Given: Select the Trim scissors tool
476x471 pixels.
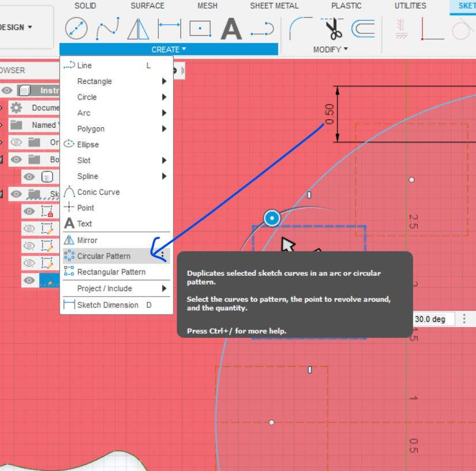Looking at the screenshot, I should coord(333,29).
